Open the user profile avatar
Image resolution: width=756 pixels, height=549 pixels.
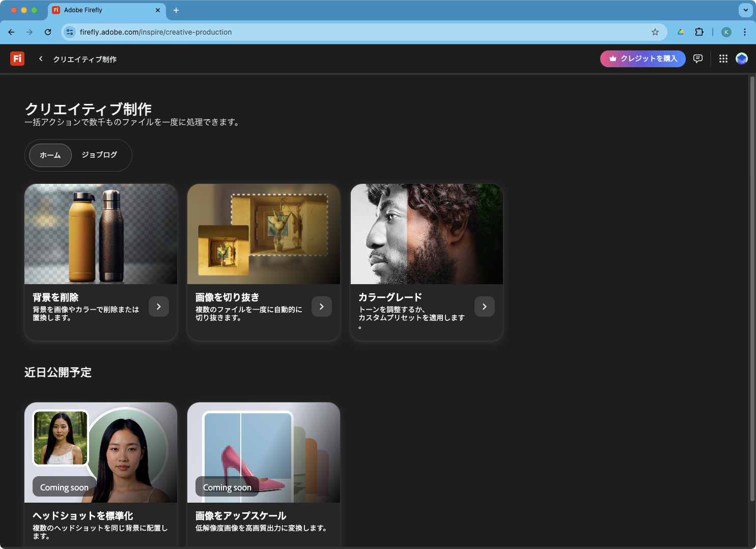coord(742,59)
